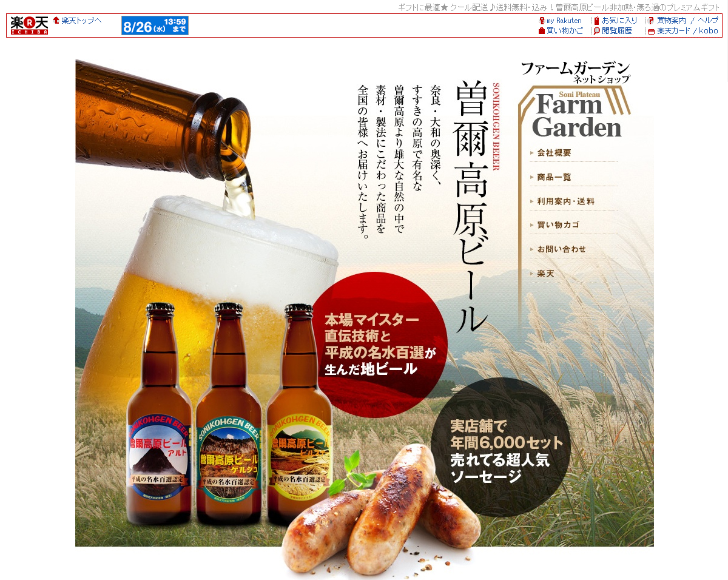Click the my Rakuten key icon

pos(542,21)
